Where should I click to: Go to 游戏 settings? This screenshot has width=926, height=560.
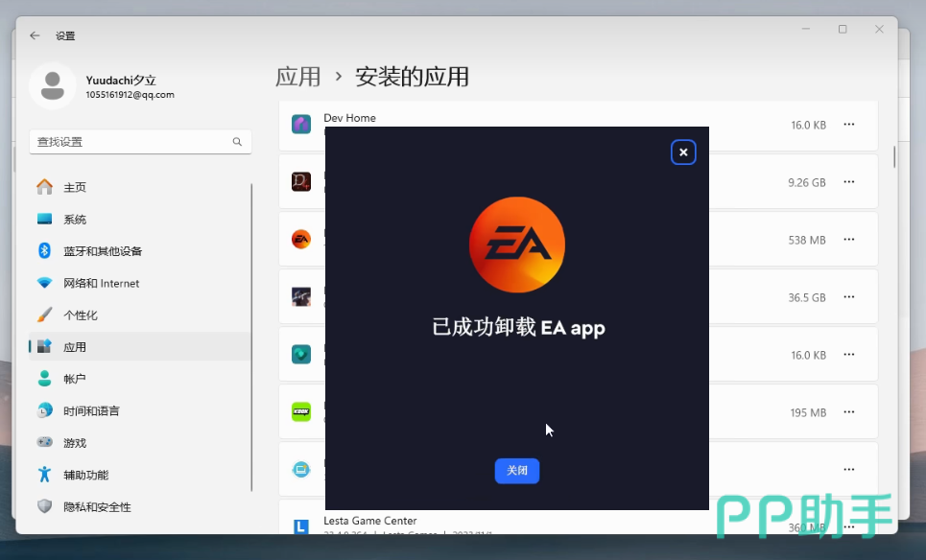click(75, 443)
